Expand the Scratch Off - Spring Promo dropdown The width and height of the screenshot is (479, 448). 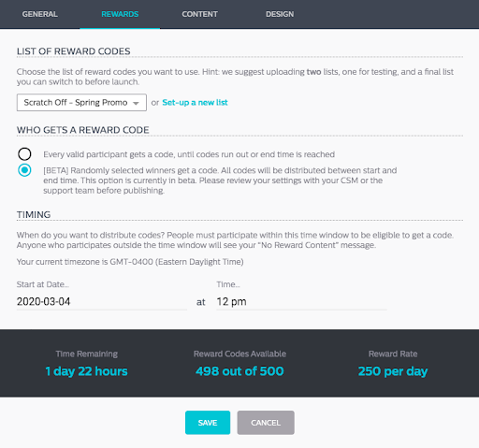pos(81,103)
